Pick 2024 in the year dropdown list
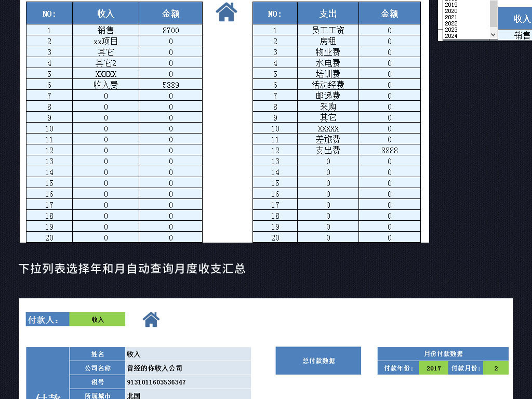 451,36
